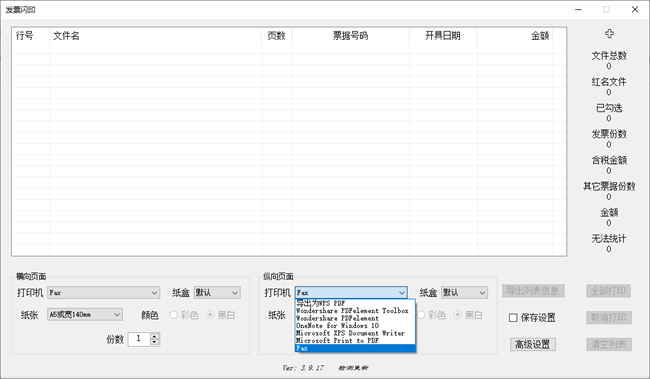Click the 'Ver: 3.9.17' version text

pos(303,368)
